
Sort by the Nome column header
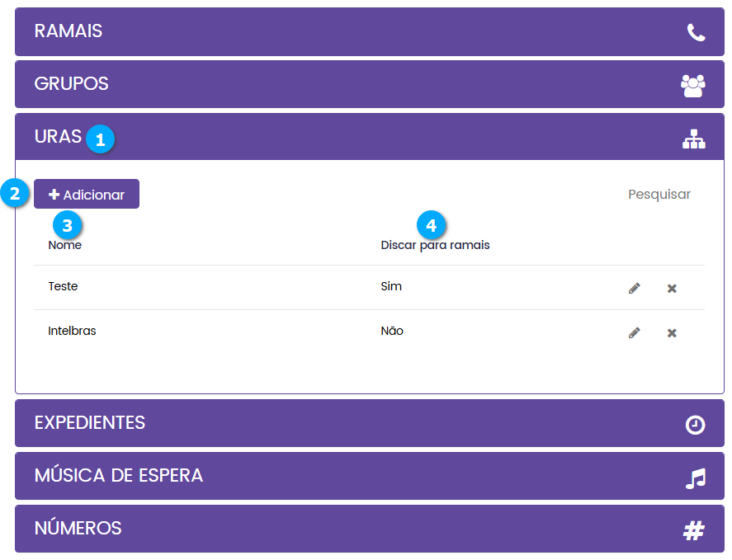65,245
